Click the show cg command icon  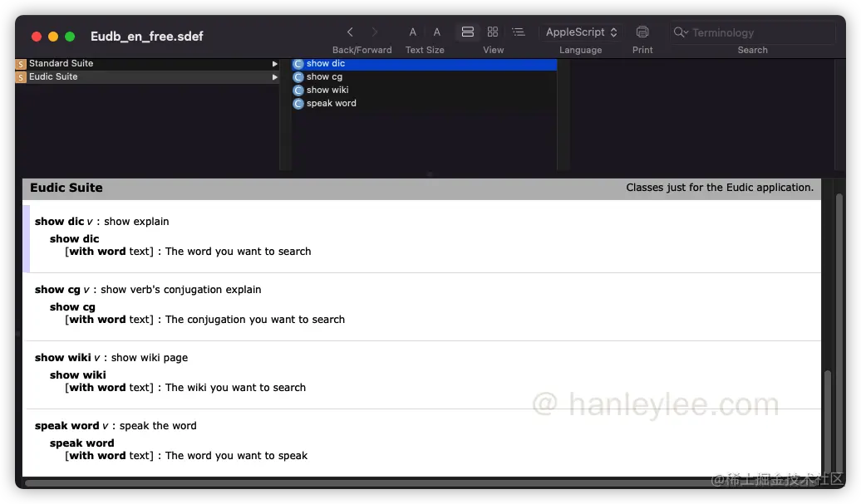pos(298,77)
